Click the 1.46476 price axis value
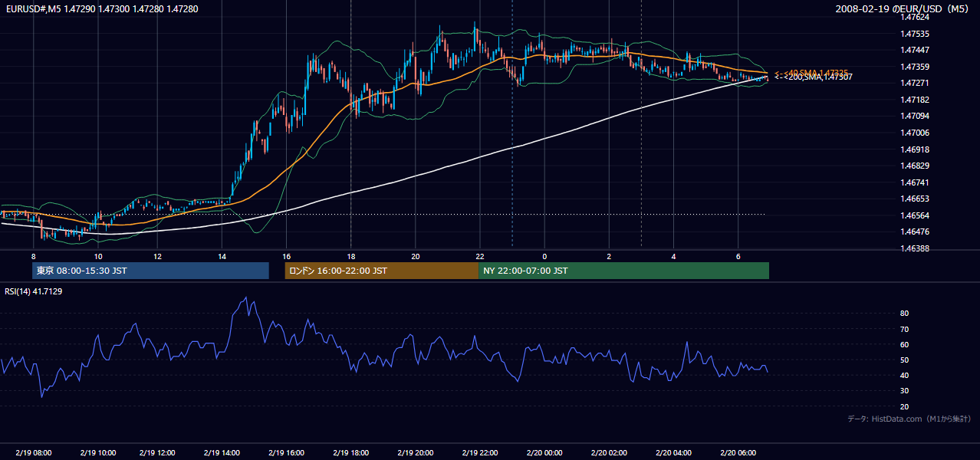The width and height of the screenshot is (980, 460). tap(915, 232)
